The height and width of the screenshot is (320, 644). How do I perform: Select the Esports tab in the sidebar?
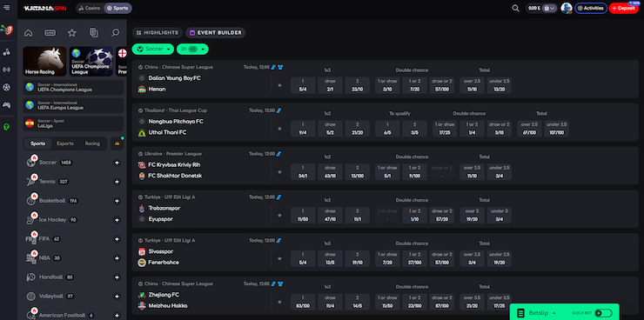65,143
